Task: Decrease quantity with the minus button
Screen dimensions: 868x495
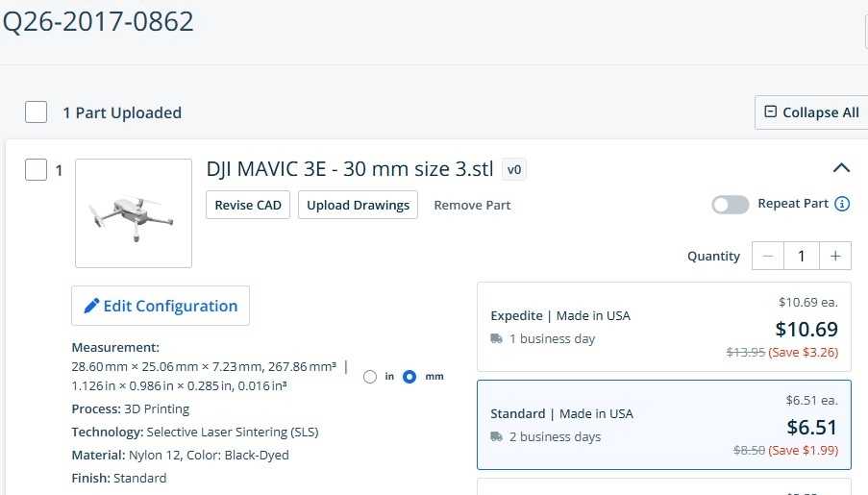Action: (768, 256)
